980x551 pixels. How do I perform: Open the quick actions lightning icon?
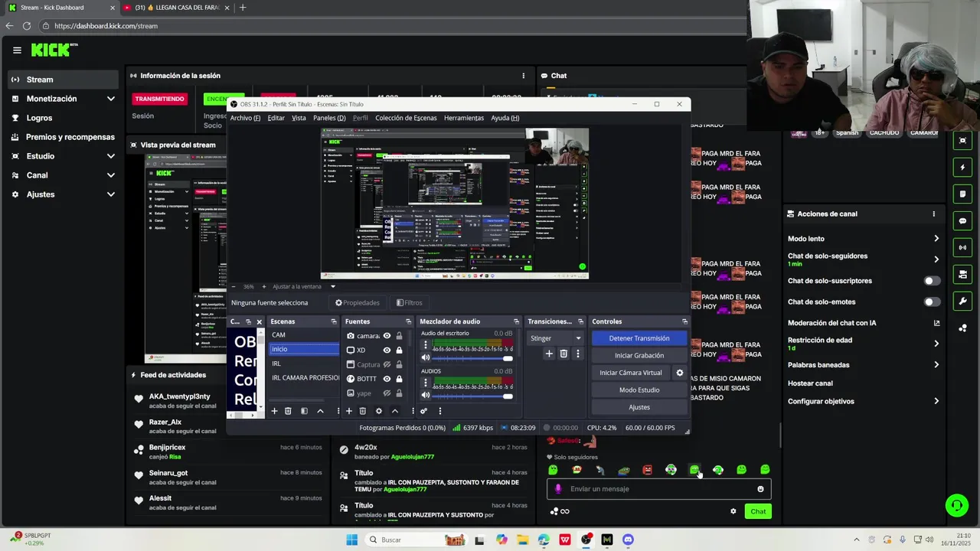[962, 167]
